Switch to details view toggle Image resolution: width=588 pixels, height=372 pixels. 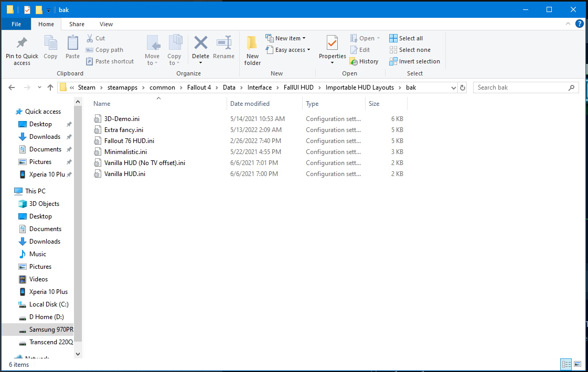(566, 364)
